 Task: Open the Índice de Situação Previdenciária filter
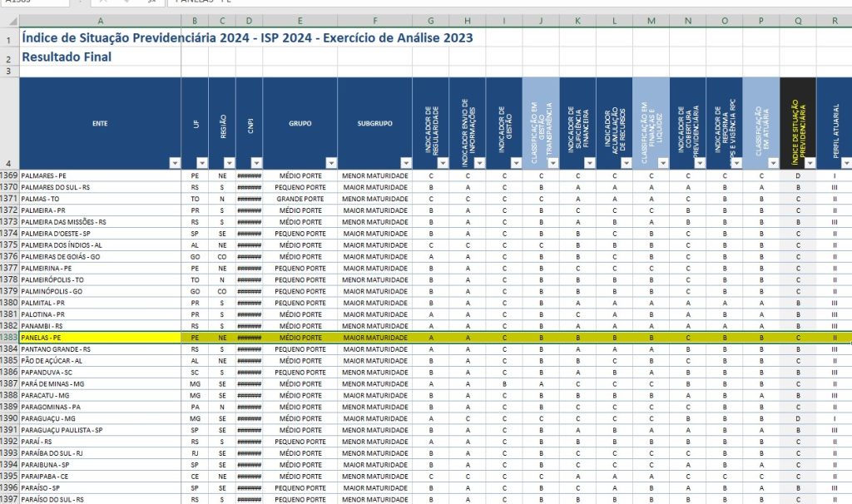click(808, 163)
